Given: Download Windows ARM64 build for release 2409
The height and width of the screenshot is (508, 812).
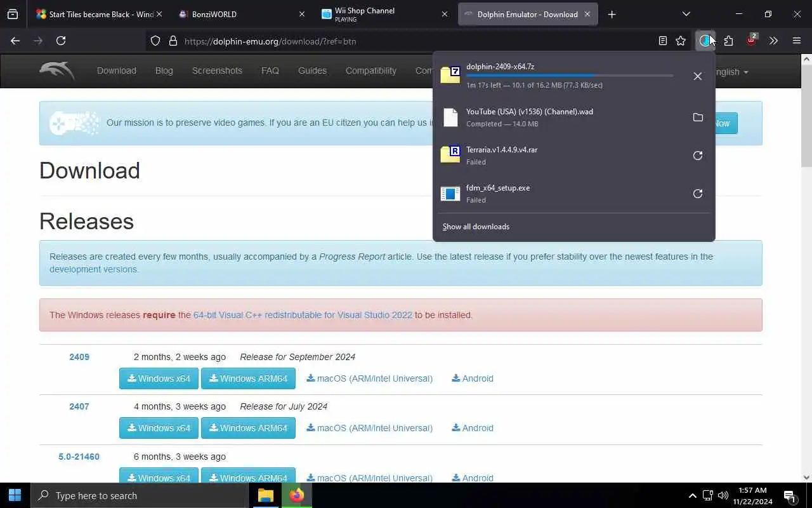Looking at the screenshot, I should point(248,378).
